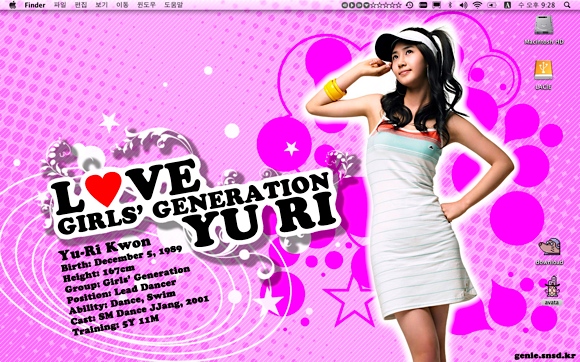Click the play button in the menu bar music controller
The width and height of the screenshot is (580, 362).
(x=352, y=5)
